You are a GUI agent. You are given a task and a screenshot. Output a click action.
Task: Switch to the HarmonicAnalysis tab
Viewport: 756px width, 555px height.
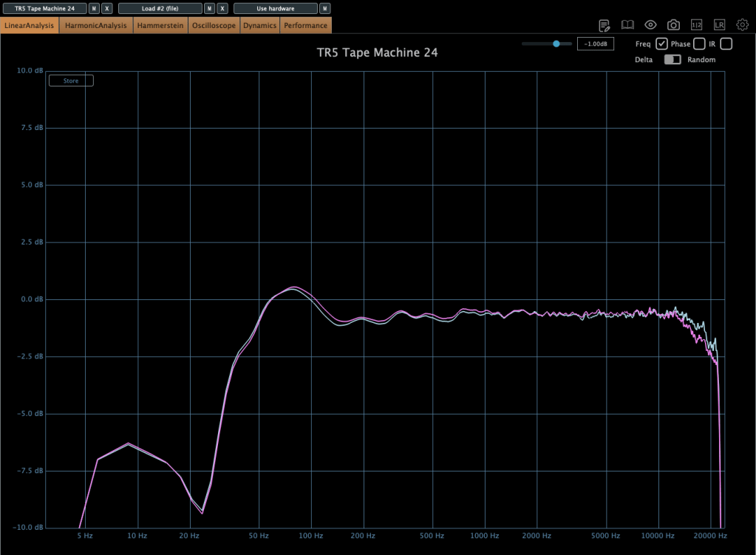pyautogui.click(x=96, y=26)
